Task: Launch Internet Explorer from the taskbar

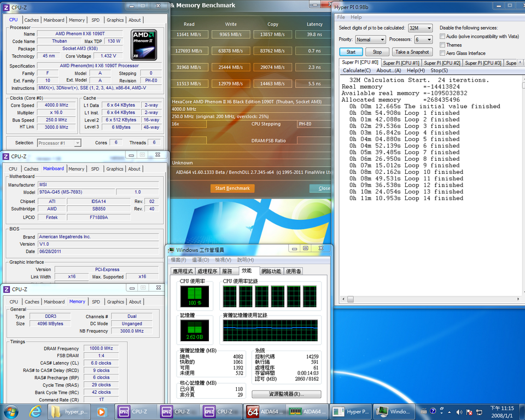Action: click(36, 412)
